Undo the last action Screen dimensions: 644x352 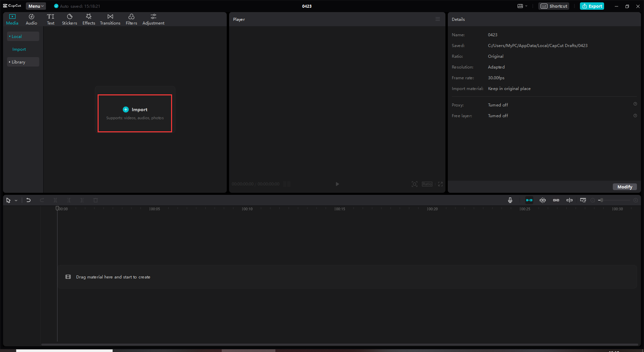coord(28,200)
